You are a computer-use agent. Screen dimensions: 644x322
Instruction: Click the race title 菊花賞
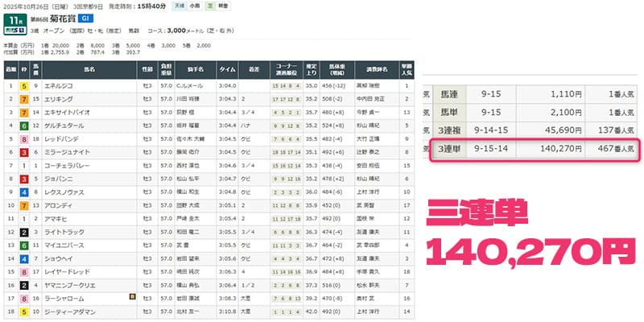pos(63,19)
